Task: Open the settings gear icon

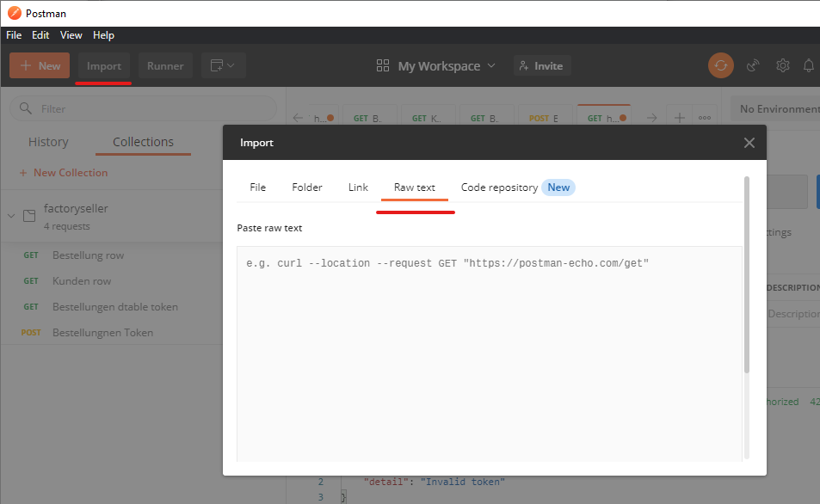Action: (783, 66)
